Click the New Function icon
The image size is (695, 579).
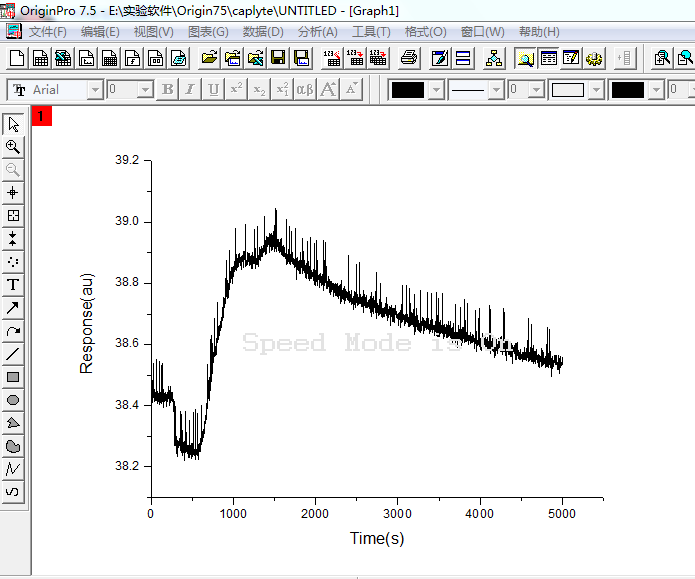pyautogui.click(x=133, y=58)
